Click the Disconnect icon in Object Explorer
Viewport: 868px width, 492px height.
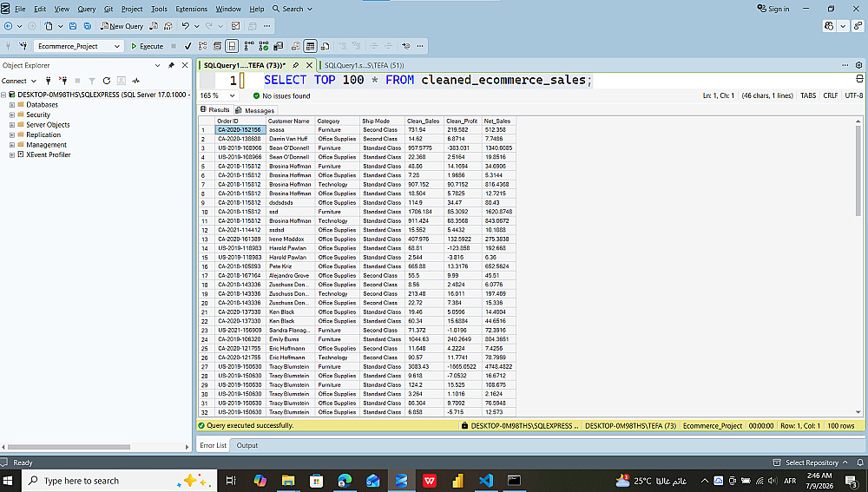63,81
